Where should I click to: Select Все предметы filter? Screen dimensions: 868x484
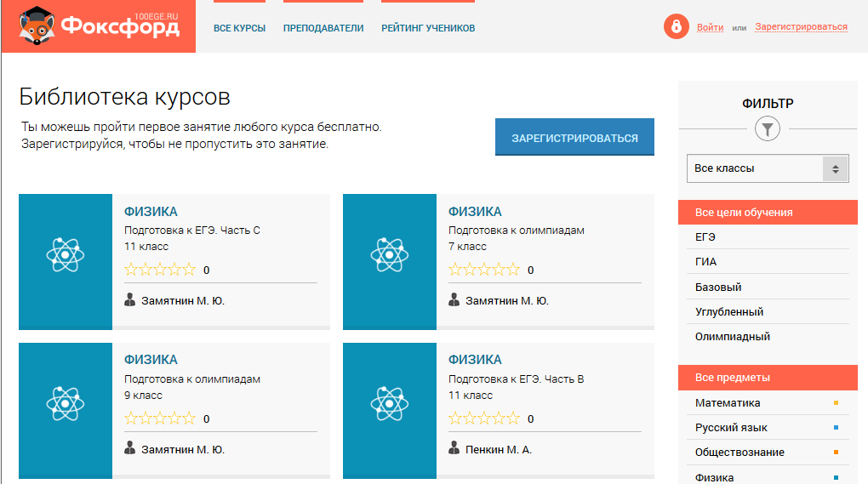768,377
